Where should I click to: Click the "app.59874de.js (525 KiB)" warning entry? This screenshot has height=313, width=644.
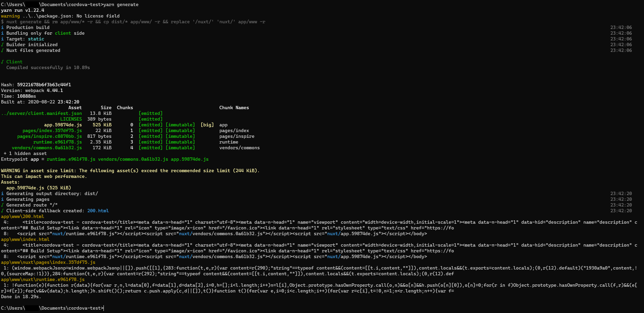tap(39, 188)
